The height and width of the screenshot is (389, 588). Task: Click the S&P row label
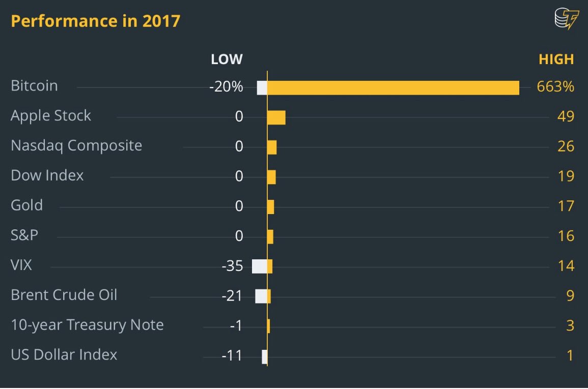pos(24,235)
